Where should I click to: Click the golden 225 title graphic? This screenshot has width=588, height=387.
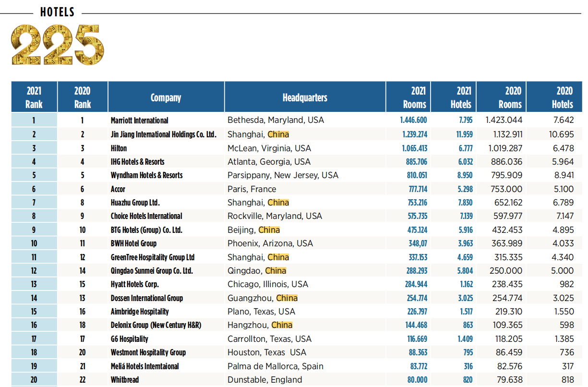[x=58, y=44]
